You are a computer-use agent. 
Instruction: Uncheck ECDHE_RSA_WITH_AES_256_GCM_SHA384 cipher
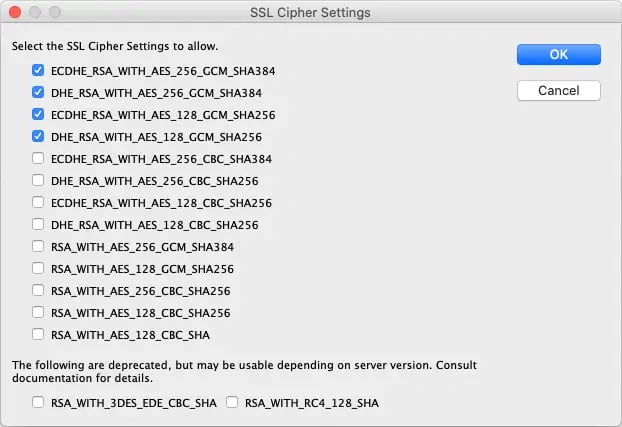38,71
